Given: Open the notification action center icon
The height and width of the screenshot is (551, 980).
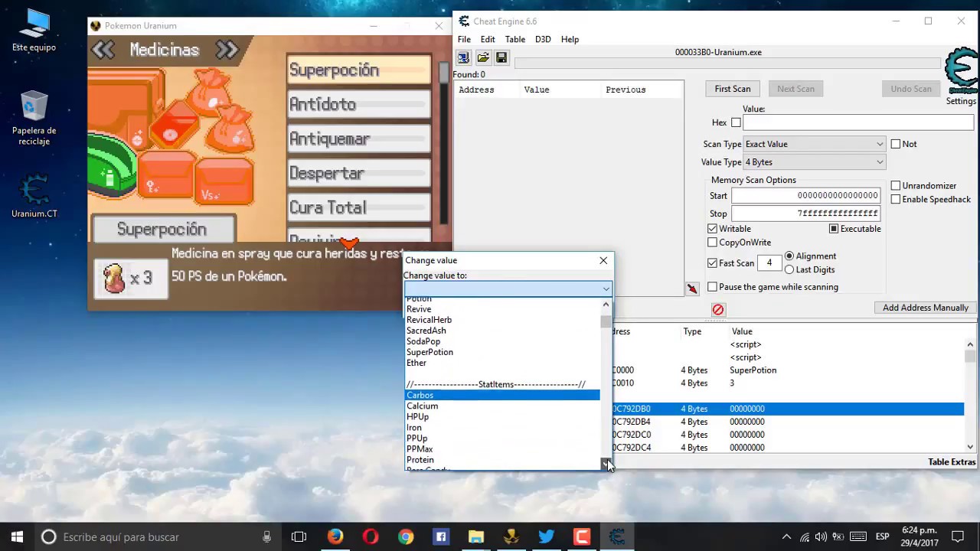Looking at the screenshot, I should click(958, 536).
